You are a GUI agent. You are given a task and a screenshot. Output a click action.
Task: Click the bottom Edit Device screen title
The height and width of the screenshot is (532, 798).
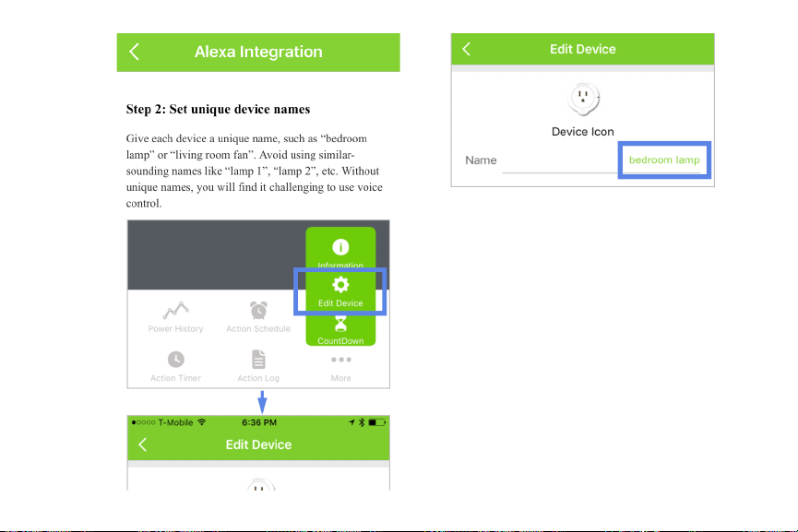[x=258, y=444]
